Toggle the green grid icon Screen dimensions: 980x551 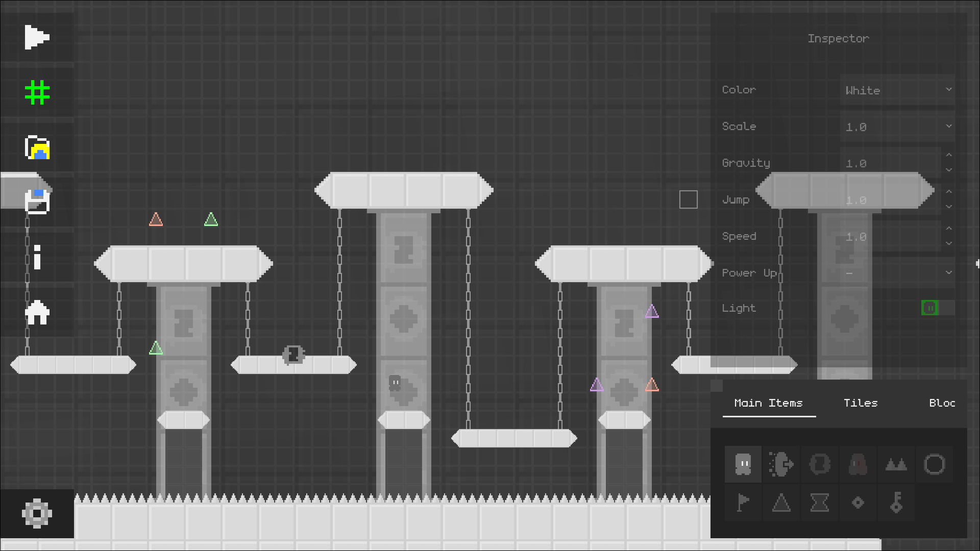tap(37, 92)
